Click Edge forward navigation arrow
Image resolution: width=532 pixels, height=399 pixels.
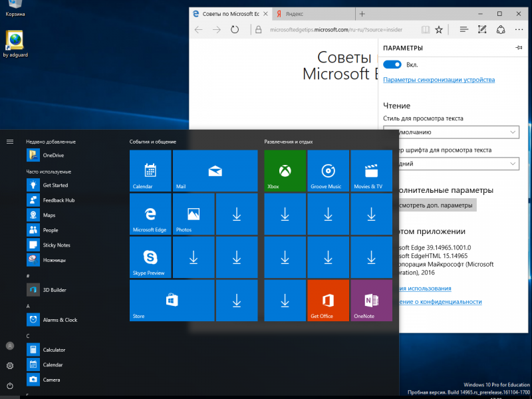click(217, 30)
